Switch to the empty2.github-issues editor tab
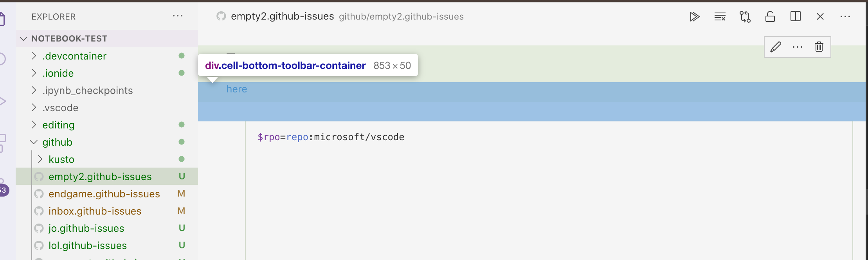This screenshot has height=260, width=868. click(283, 16)
